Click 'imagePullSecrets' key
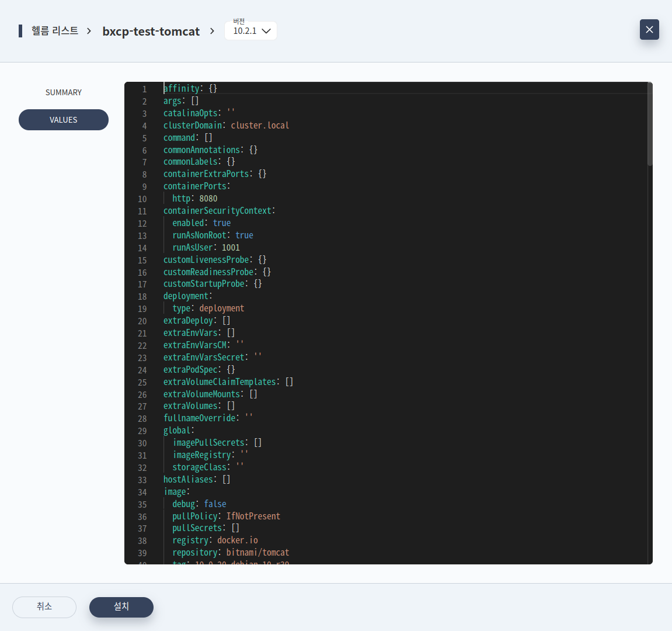 [x=208, y=443]
